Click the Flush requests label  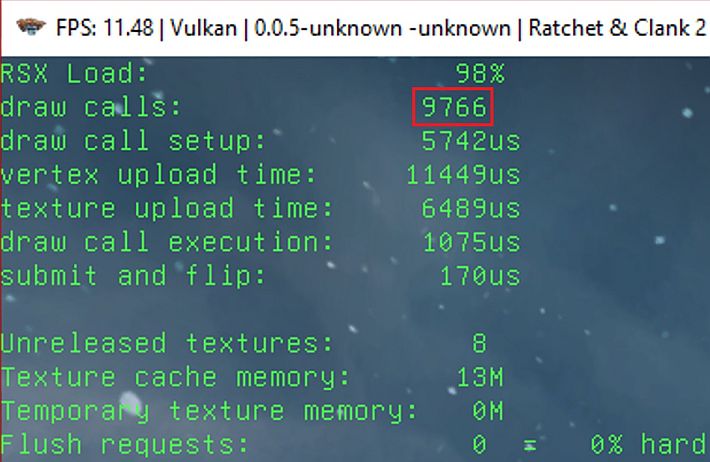(125, 445)
